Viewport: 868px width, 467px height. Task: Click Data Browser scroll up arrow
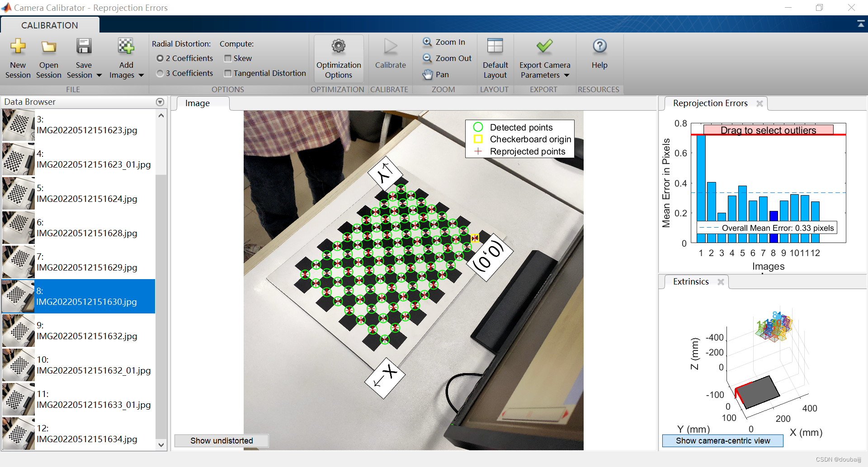tap(161, 116)
